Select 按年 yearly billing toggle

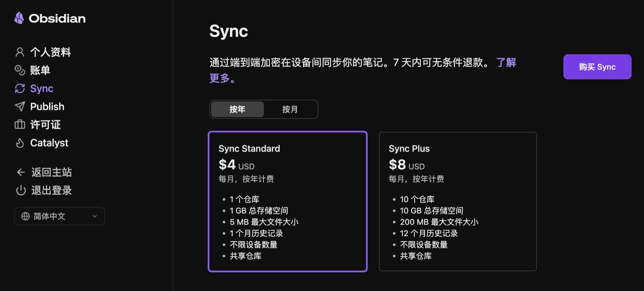(237, 109)
